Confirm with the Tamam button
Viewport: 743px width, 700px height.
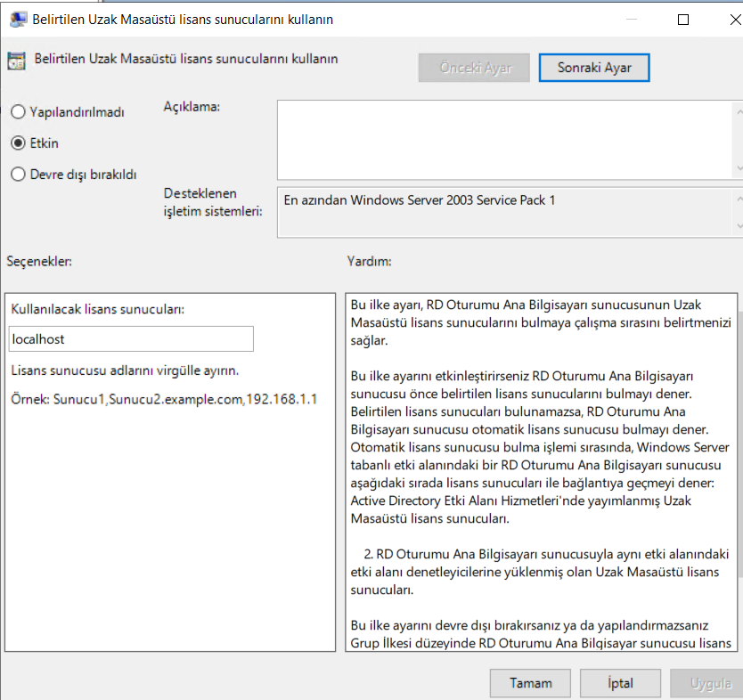531,683
